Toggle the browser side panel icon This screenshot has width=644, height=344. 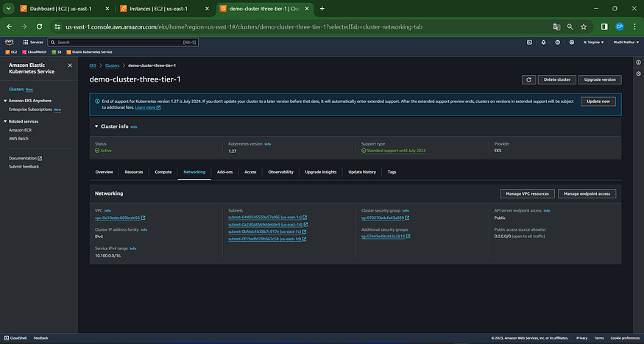604,26
